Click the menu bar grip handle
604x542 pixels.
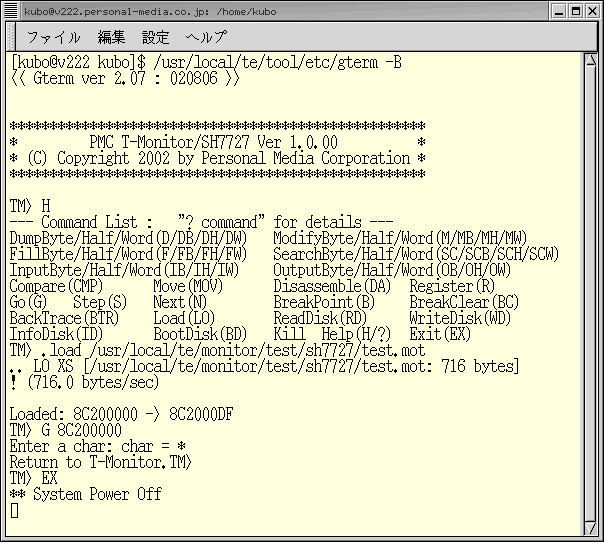click(x=11, y=37)
